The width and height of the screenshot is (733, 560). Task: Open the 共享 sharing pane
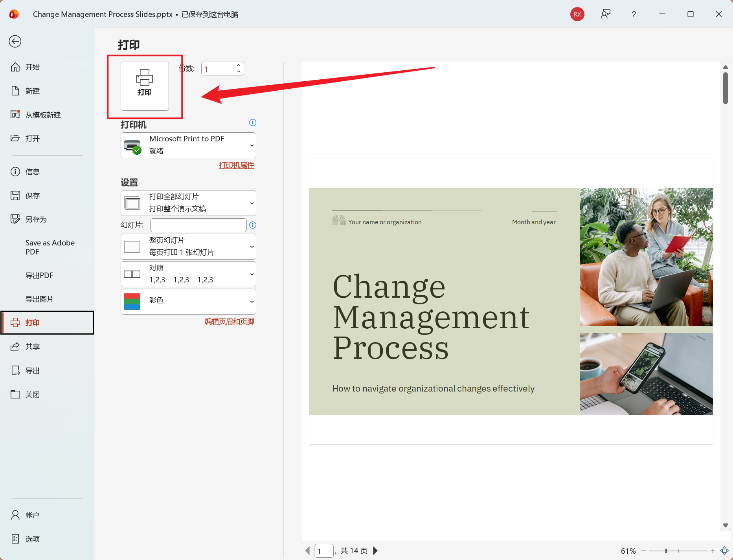click(x=33, y=346)
